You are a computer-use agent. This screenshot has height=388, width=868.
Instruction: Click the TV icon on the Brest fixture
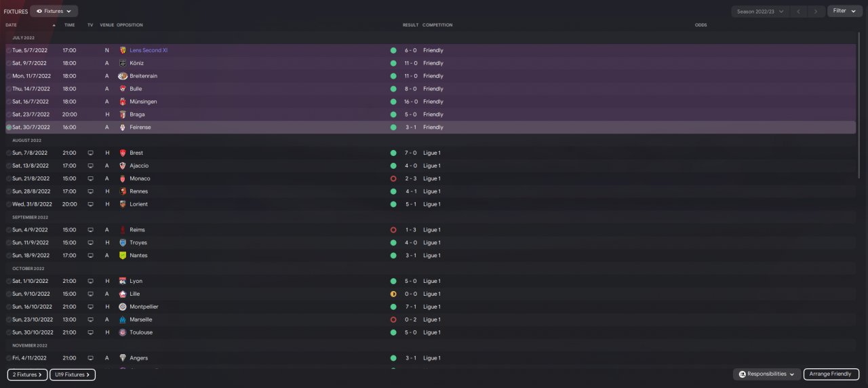[x=90, y=153]
